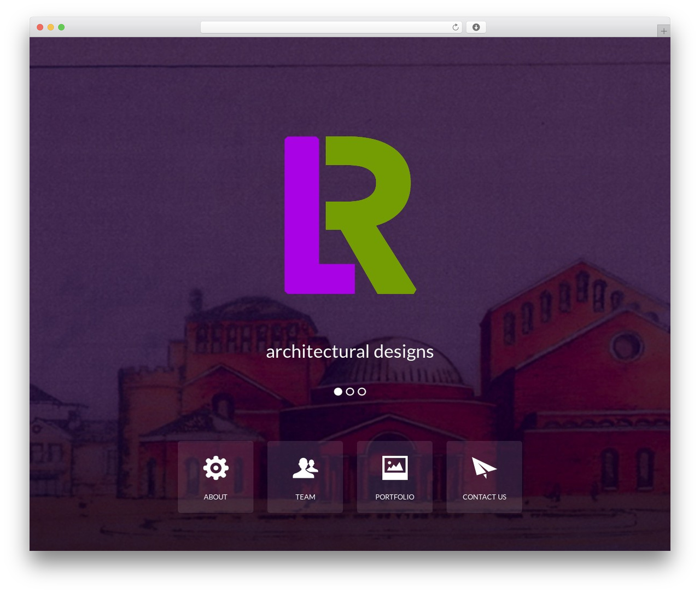Open the ABOUT label link

point(215,497)
